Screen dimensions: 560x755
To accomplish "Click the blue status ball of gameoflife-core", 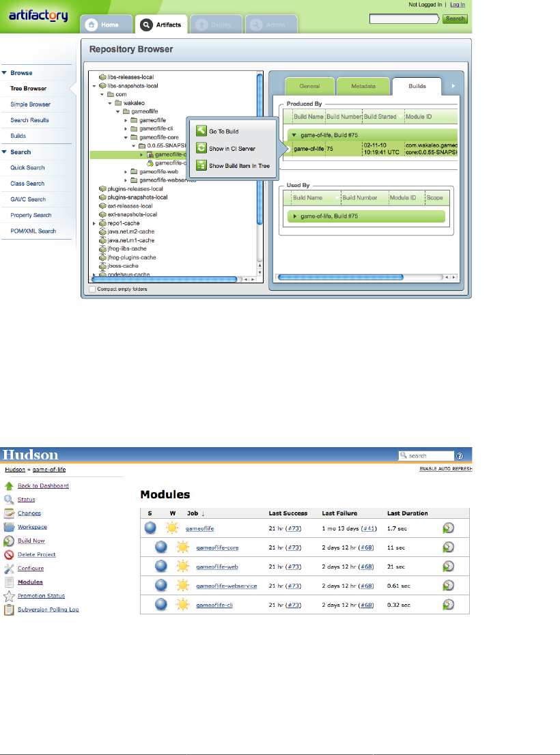I will tap(160, 547).
